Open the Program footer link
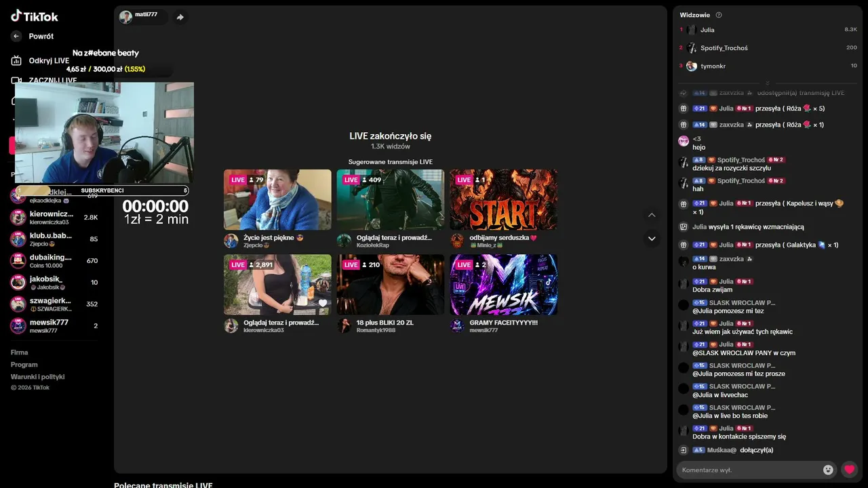The image size is (868, 488). 24,365
